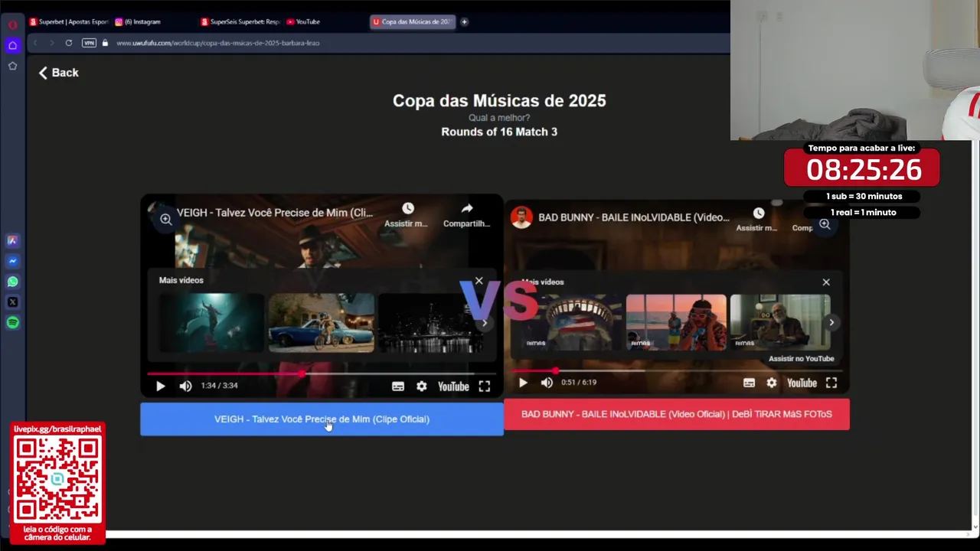The height and width of the screenshot is (551, 980).
Task: Open the VEIGH video title link
Action: click(x=275, y=213)
